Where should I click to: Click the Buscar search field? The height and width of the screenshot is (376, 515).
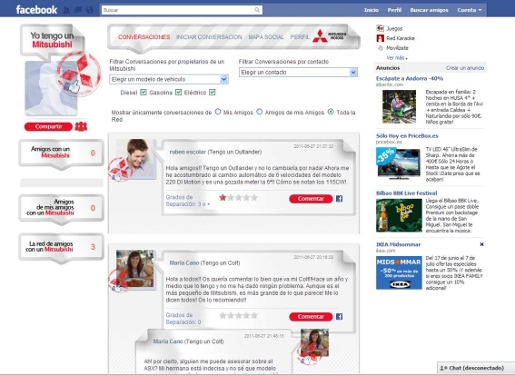[178, 10]
